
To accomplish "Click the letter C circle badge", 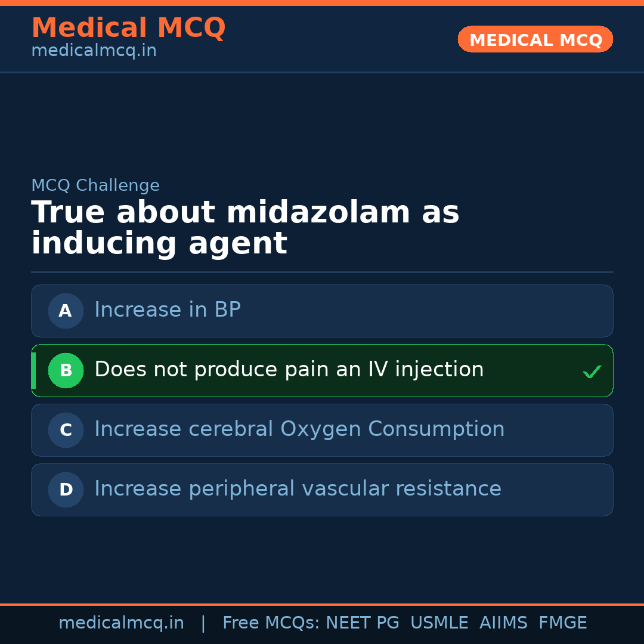I will click(66, 430).
